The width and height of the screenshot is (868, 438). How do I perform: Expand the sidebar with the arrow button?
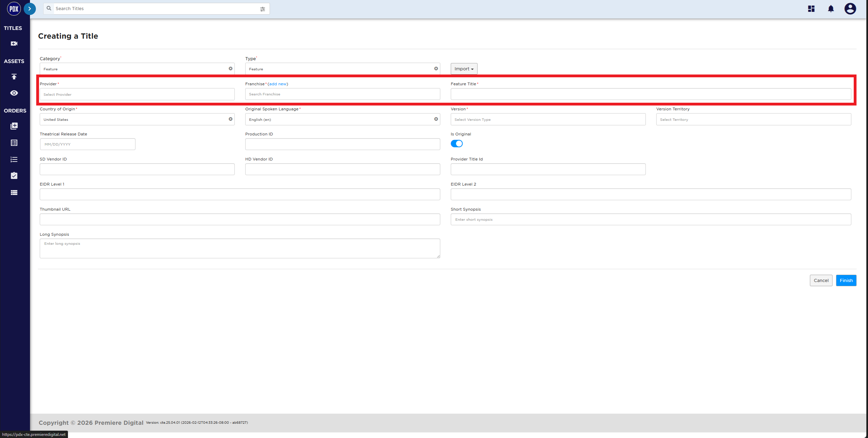(30, 9)
